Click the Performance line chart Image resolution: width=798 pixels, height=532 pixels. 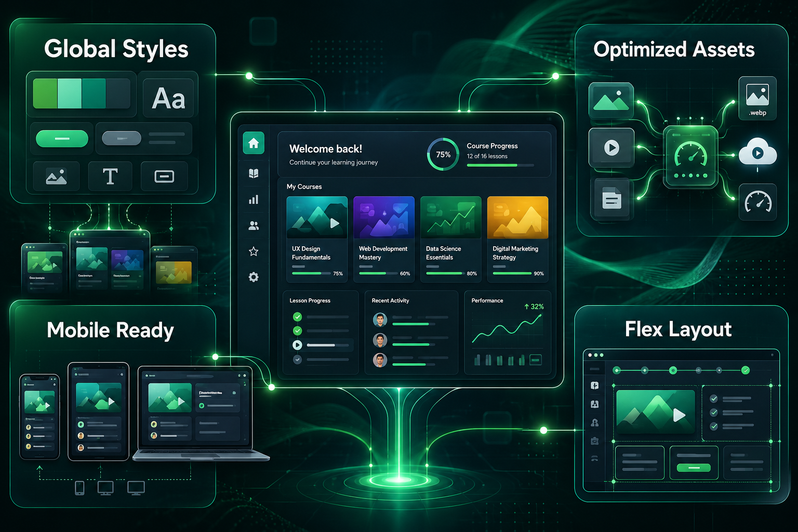pyautogui.click(x=507, y=330)
